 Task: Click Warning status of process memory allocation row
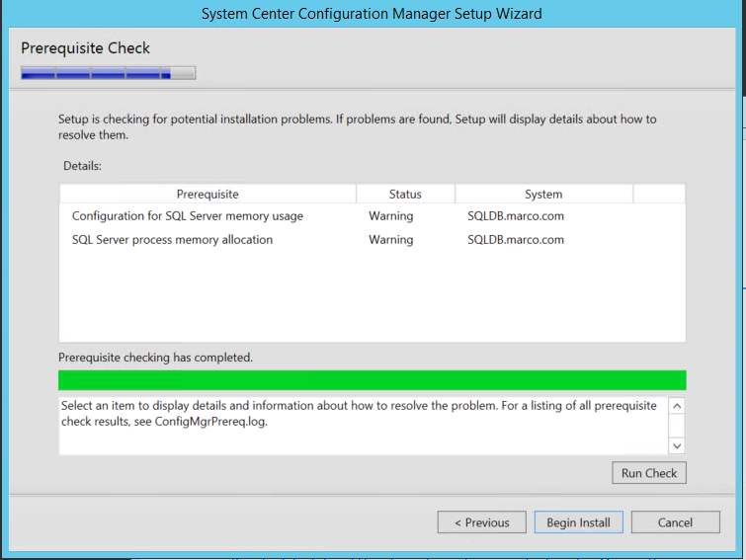coord(391,240)
